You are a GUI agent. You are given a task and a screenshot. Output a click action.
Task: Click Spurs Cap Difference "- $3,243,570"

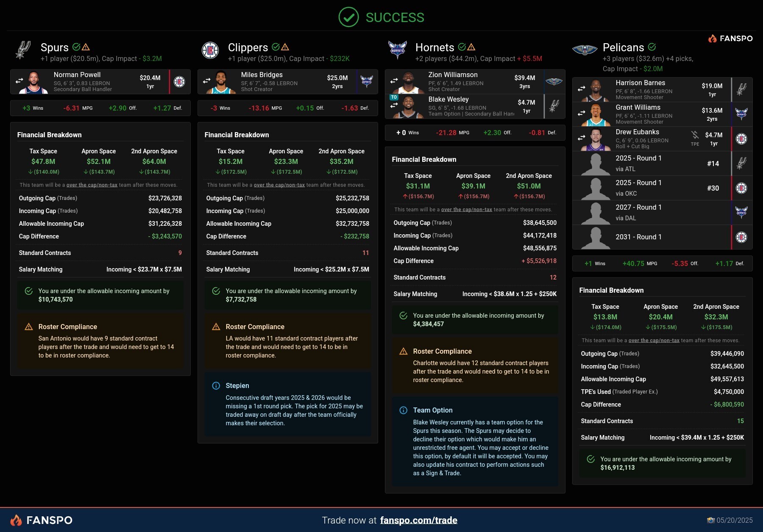[165, 236]
